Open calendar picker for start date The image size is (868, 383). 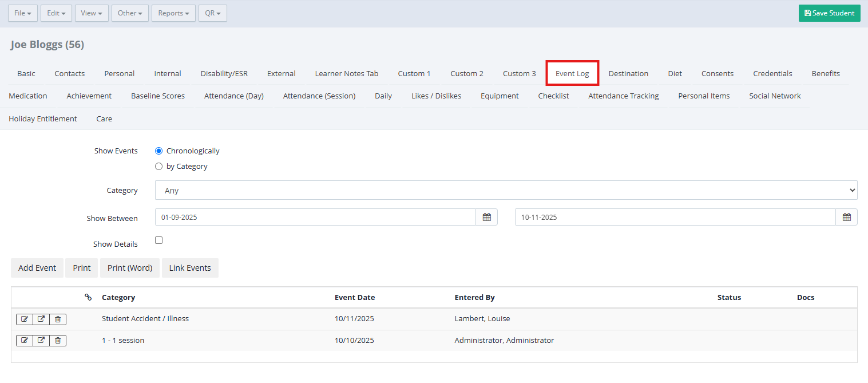pyautogui.click(x=486, y=218)
